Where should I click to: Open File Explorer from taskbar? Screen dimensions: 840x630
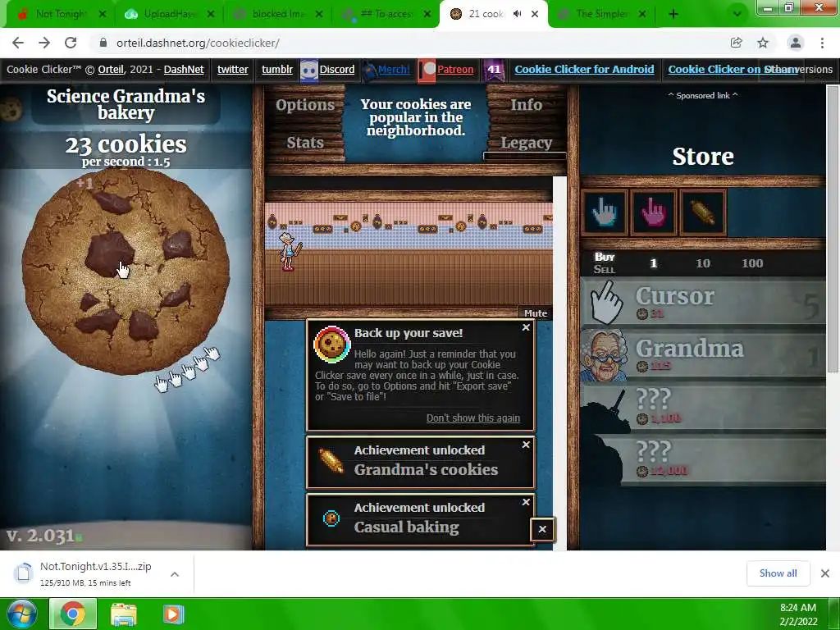[x=124, y=614]
